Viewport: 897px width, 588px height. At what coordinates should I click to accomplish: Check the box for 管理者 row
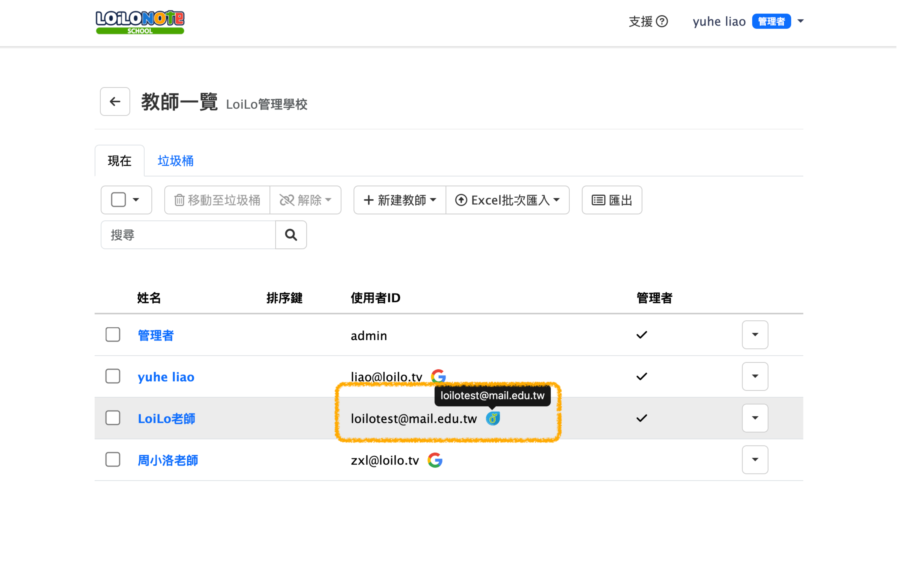[113, 335]
